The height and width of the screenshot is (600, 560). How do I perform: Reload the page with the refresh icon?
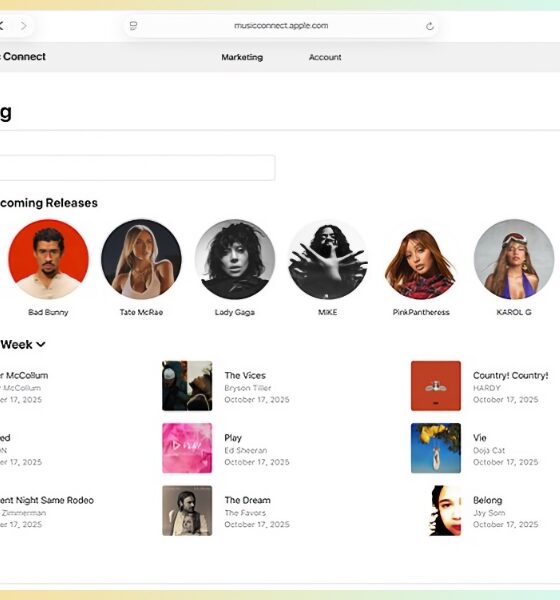(x=429, y=26)
